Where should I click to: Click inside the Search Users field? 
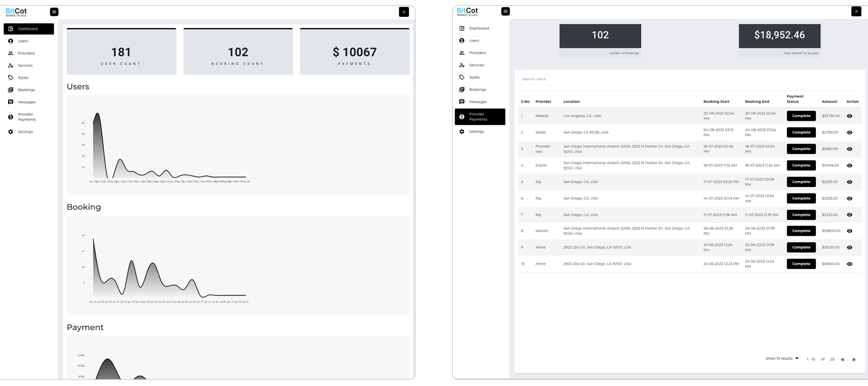pyautogui.click(x=562, y=79)
